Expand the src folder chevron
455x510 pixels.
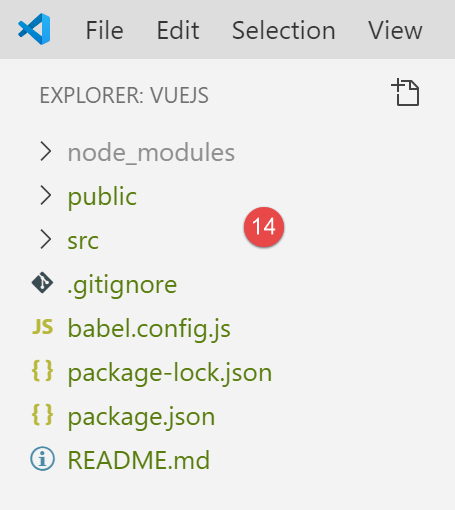coord(46,239)
